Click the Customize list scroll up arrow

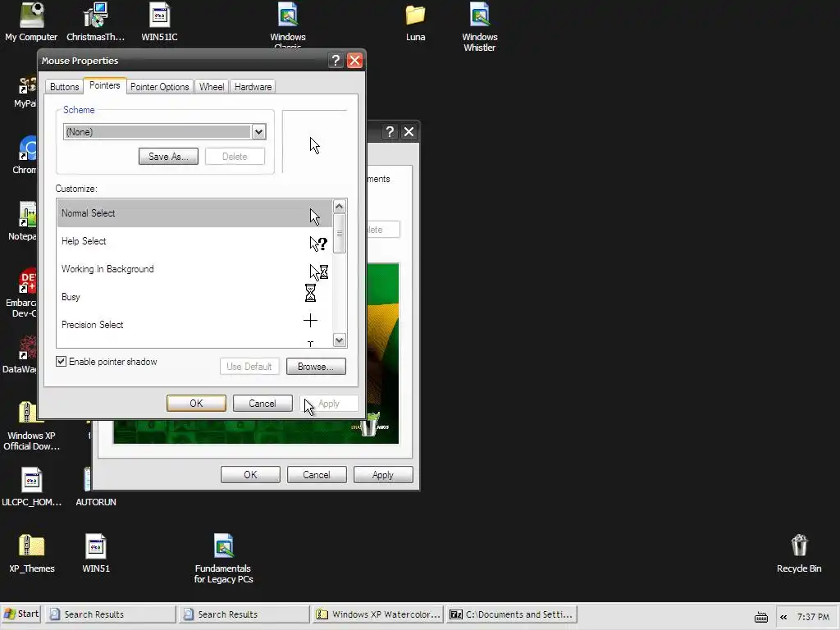(339, 206)
